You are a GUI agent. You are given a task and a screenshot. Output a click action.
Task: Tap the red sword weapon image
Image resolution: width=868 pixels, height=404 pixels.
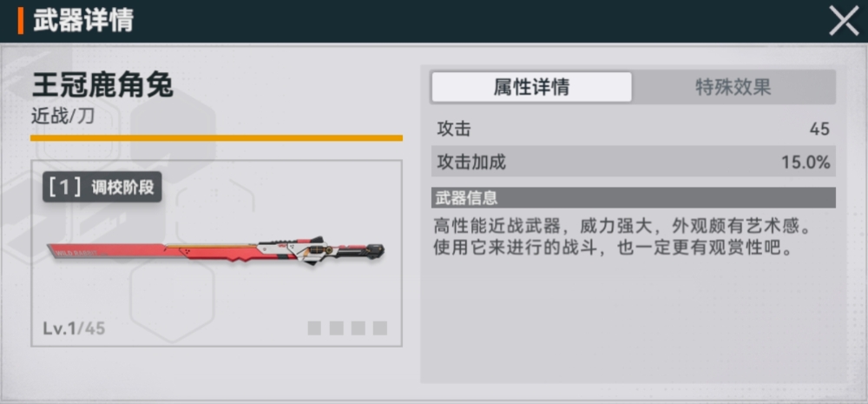[x=216, y=251]
